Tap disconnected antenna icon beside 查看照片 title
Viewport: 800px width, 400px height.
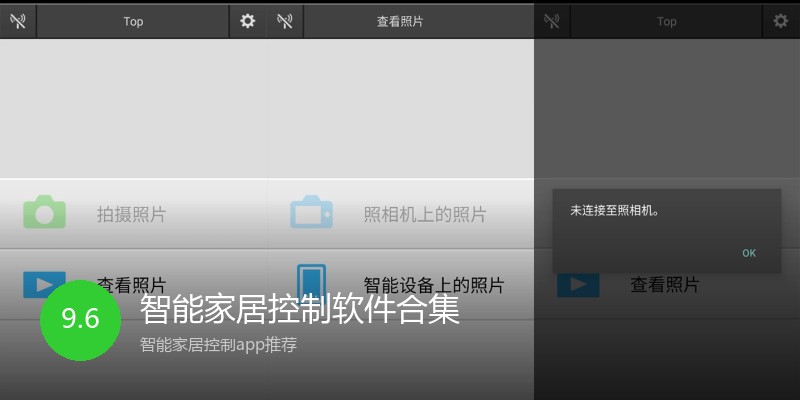285,21
